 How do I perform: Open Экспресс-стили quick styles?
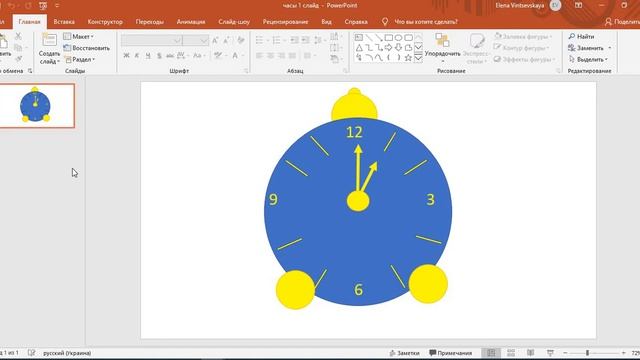coord(477,49)
